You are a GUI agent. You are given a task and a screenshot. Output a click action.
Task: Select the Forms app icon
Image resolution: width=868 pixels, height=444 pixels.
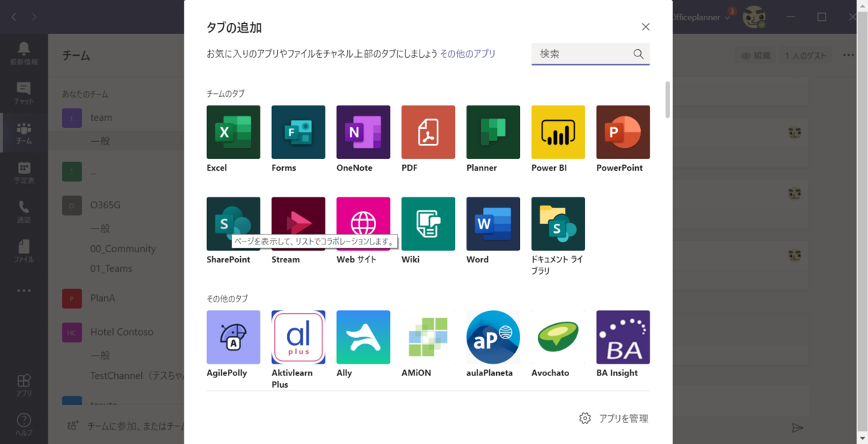tap(298, 132)
